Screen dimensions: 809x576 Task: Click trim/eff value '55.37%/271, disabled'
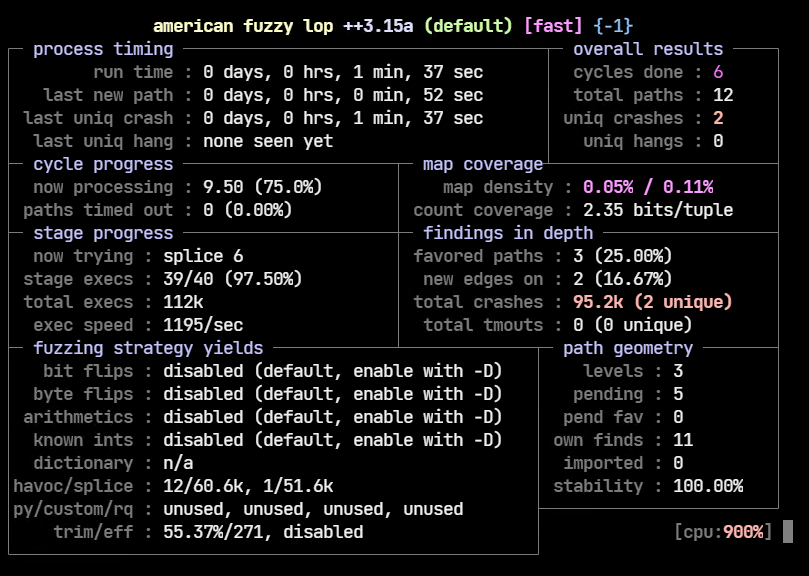pos(263,532)
